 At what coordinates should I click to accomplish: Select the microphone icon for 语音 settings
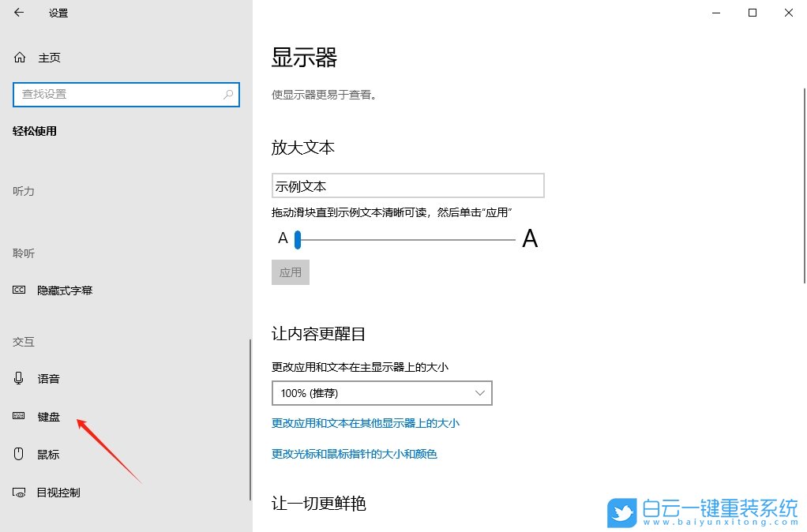click(18, 378)
